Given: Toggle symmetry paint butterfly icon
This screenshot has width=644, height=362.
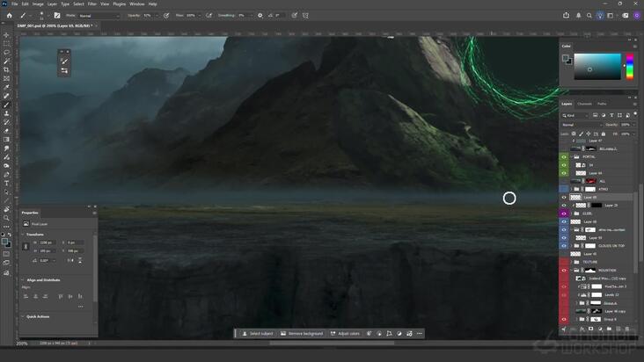Looking at the screenshot, I should pos(305,16).
